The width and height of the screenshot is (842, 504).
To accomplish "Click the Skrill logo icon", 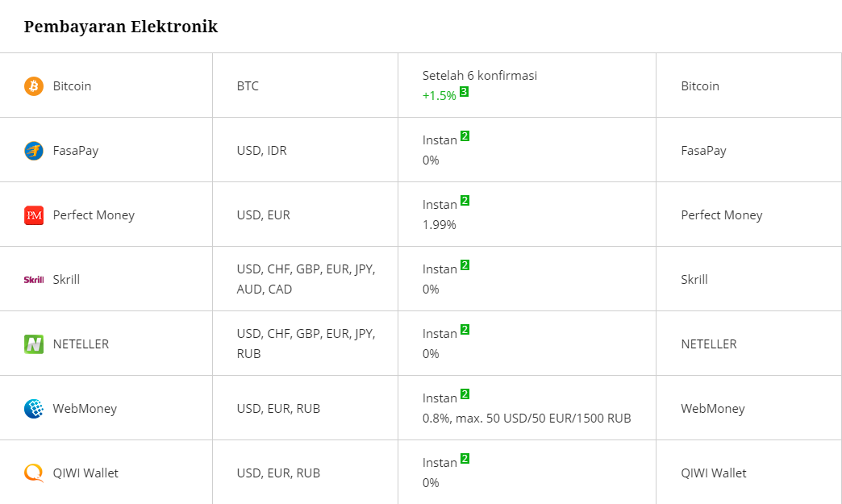I will click(34, 280).
